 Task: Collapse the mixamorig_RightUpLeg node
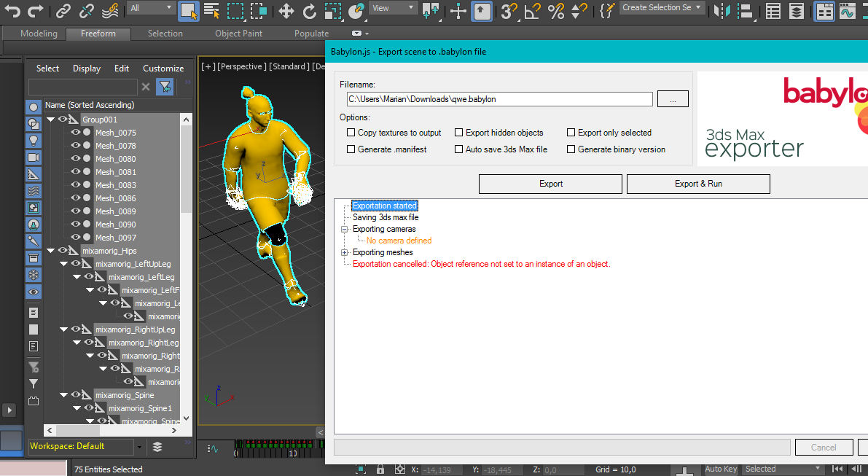[63, 329]
